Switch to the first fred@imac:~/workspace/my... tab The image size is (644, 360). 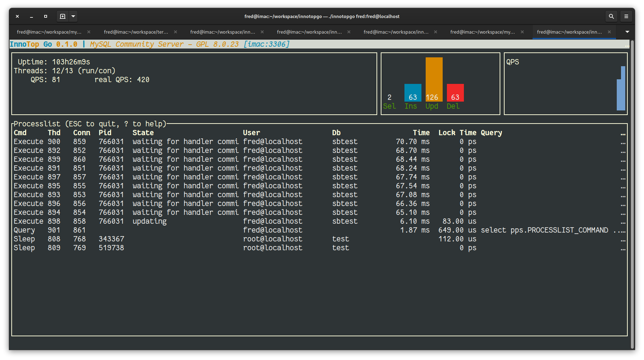click(x=48, y=32)
